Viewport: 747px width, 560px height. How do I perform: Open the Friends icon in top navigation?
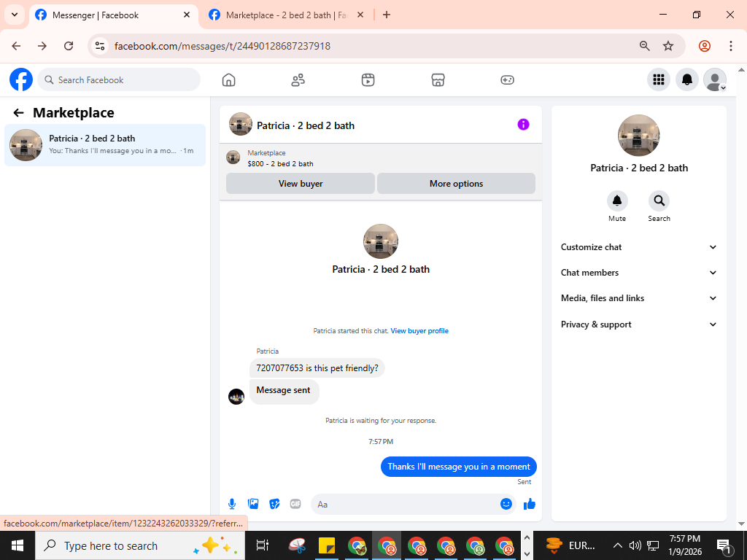(x=298, y=80)
